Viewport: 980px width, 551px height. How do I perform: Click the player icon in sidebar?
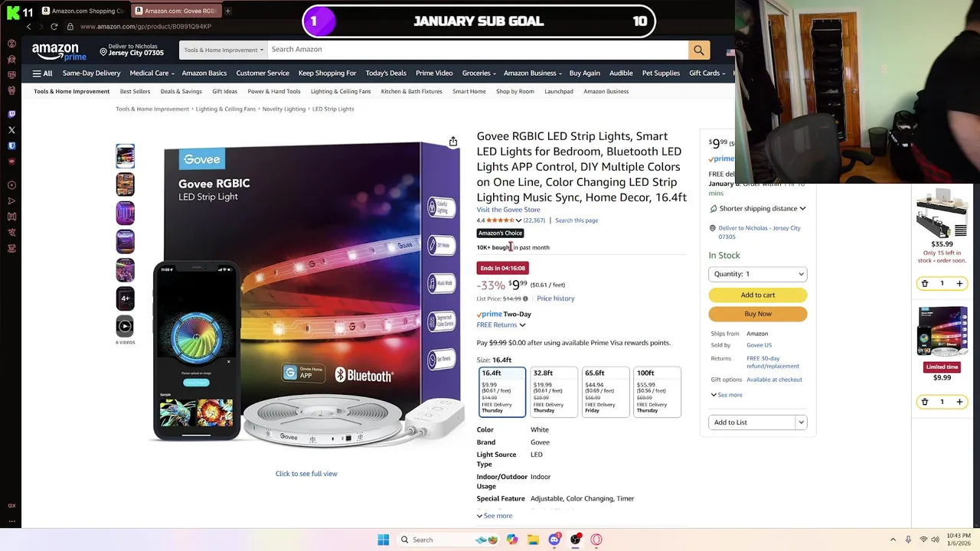coord(11,185)
